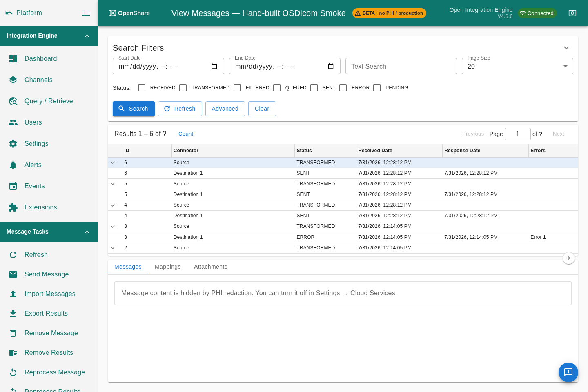The height and width of the screenshot is (392, 588).
Task: Switch to the Attachments tab
Action: [211, 267]
